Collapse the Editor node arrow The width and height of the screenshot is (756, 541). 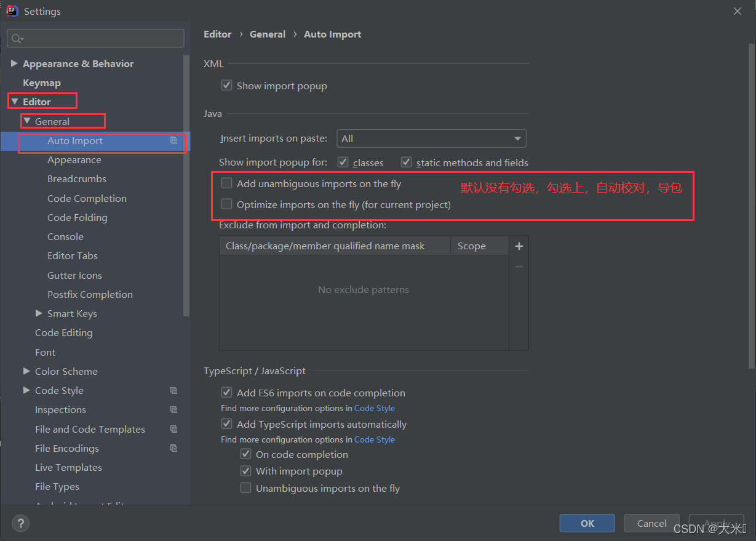coord(14,102)
